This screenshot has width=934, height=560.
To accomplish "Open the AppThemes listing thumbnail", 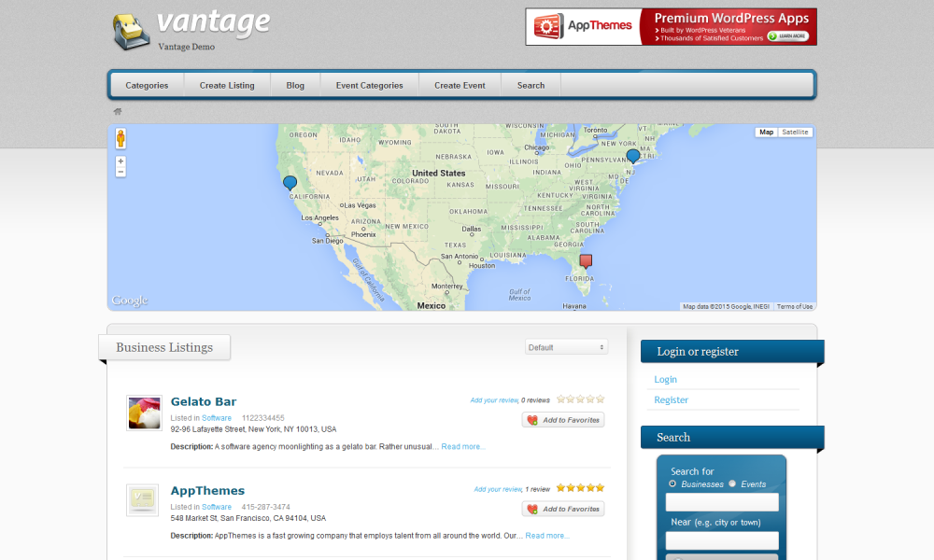I will click(x=142, y=500).
